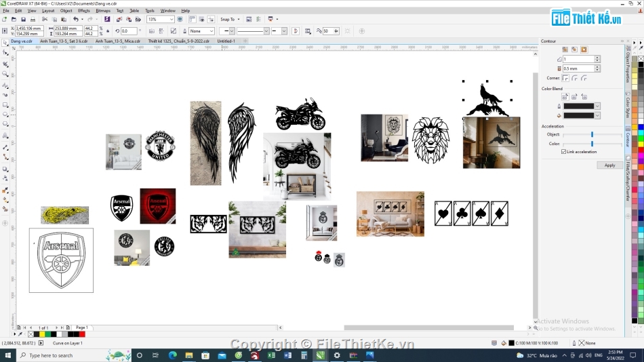Click the Color acceleration slider handle

click(592, 144)
